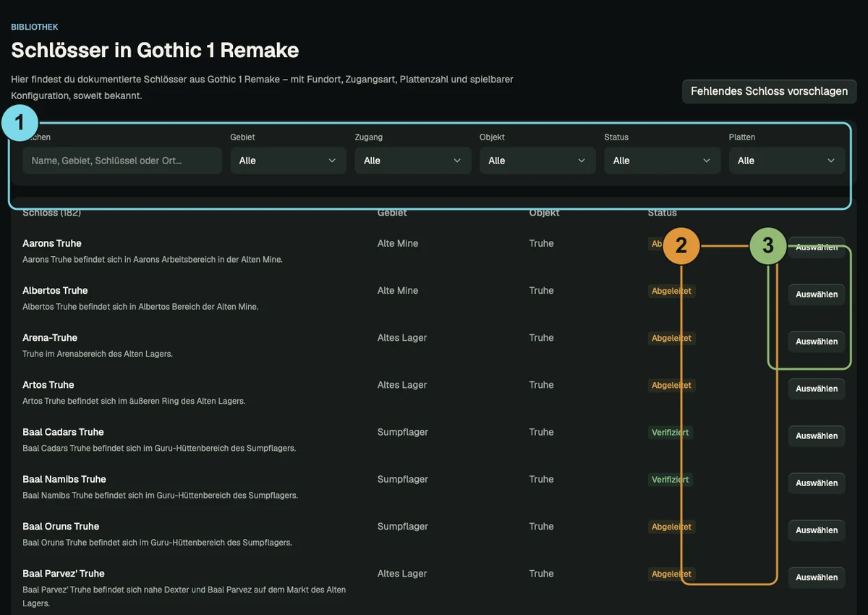Viewport: 868px width, 615px height.
Task: Click the Verifiziert badge in Baal Cadars row
Action: point(671,433)
